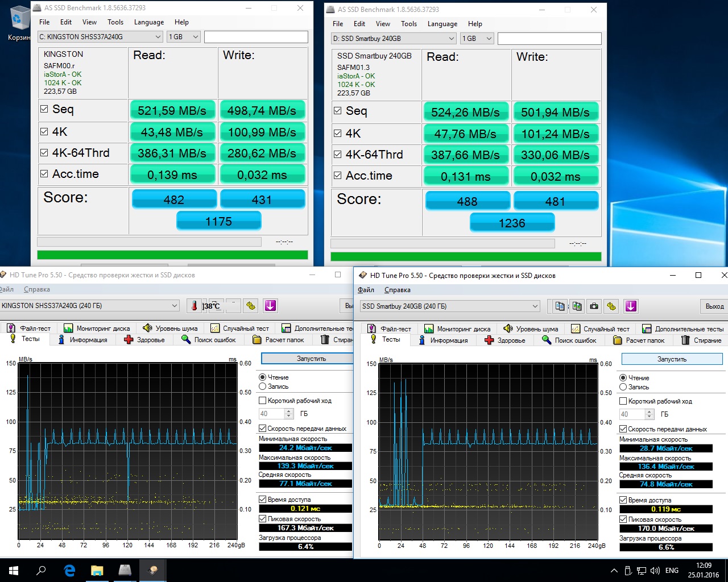Screen dimensions: 728x582
Task: Click Выход button in Smartbuy HD Tune
Action: [x=714, y=306]
